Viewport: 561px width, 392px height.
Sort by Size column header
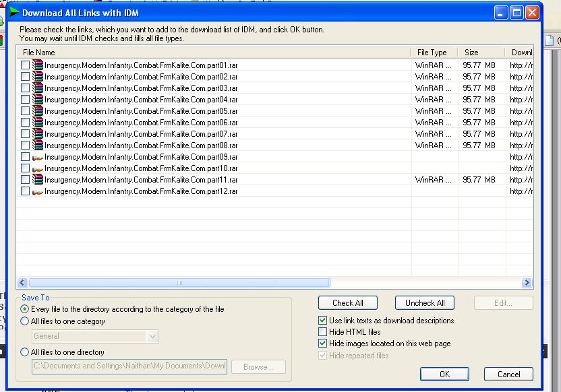pos(481,53)
